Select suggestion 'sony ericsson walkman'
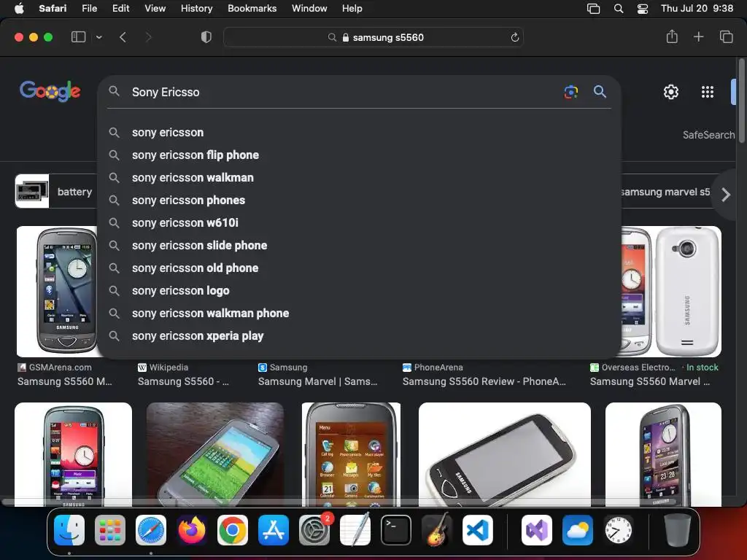 point(359,178)
